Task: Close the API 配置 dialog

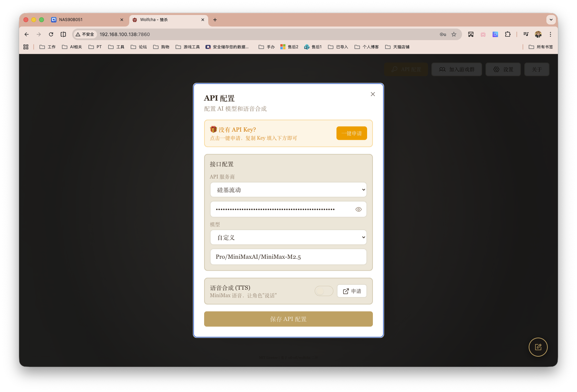Action: click(x=373, y=94)
